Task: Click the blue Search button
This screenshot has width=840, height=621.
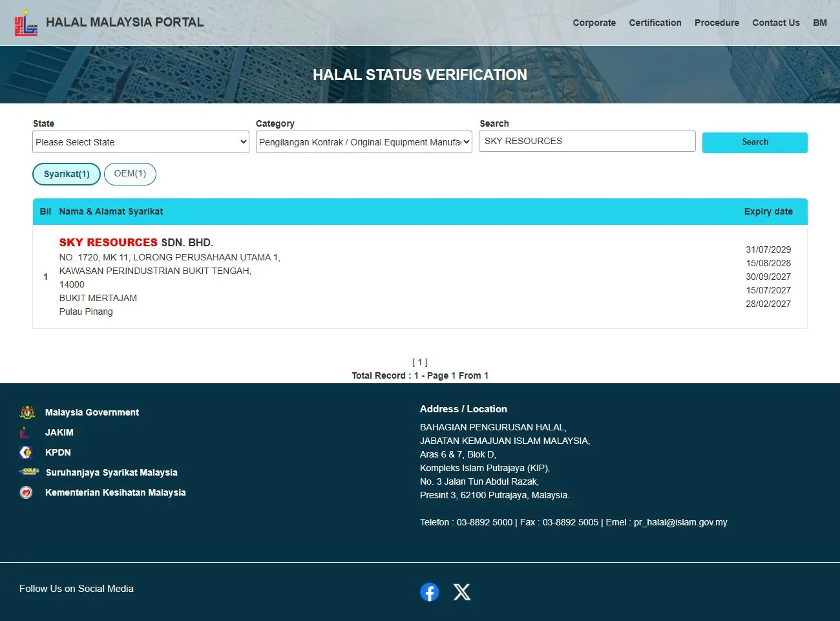Action: tap(755, 142)
